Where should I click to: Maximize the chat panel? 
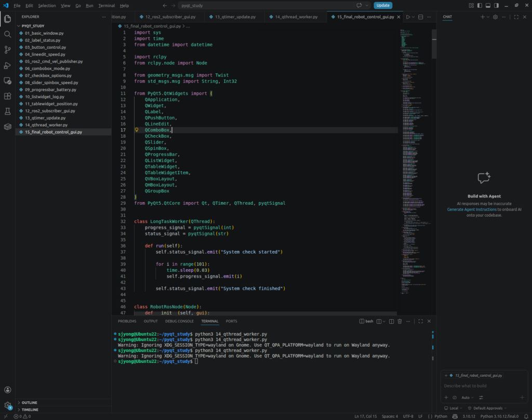point(516,17)
